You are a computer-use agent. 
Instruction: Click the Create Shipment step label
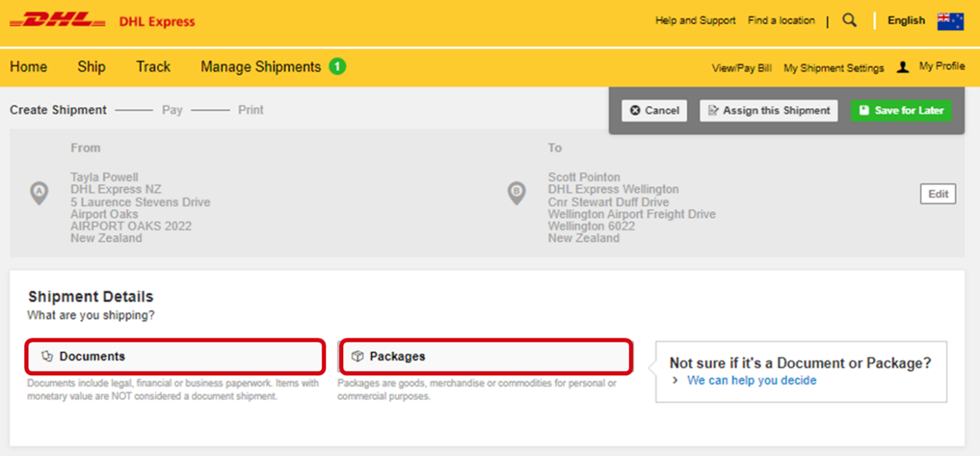[58, 110]
